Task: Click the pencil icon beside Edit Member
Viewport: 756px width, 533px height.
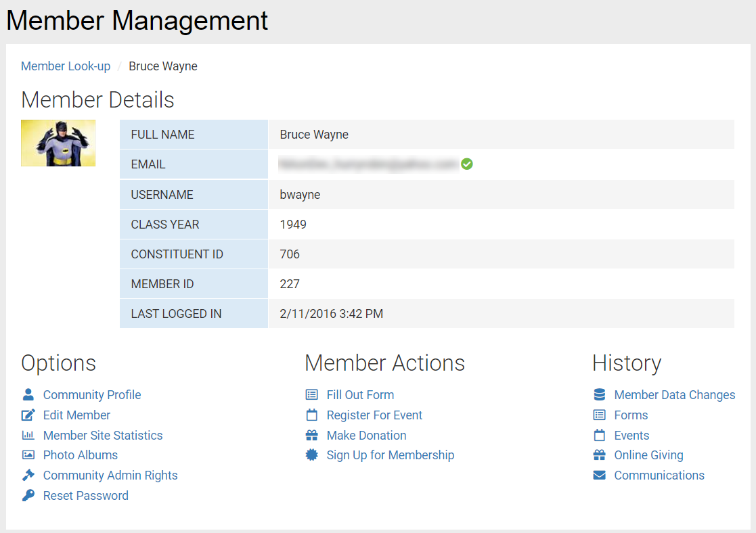Action: [x=27, y=415]
